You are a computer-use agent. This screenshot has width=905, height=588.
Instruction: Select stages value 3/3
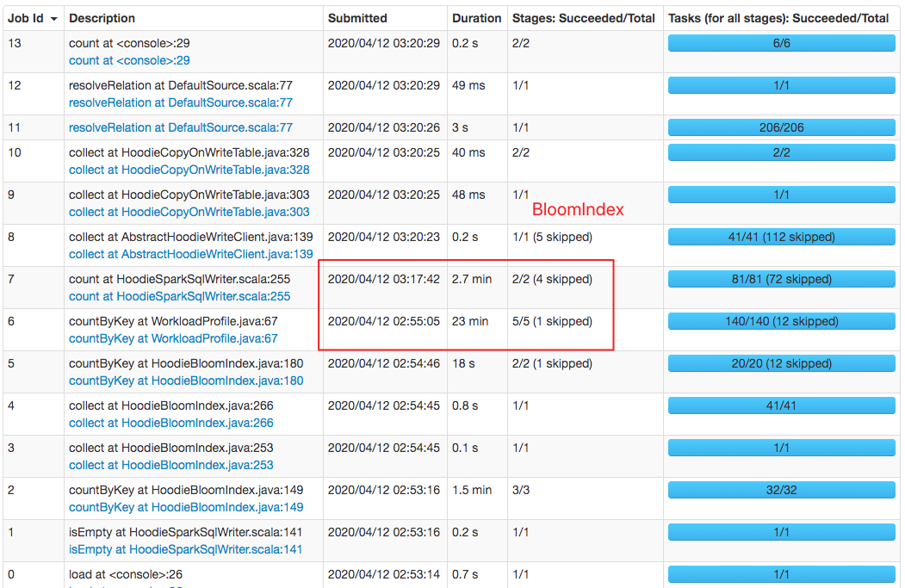point(521,490)
